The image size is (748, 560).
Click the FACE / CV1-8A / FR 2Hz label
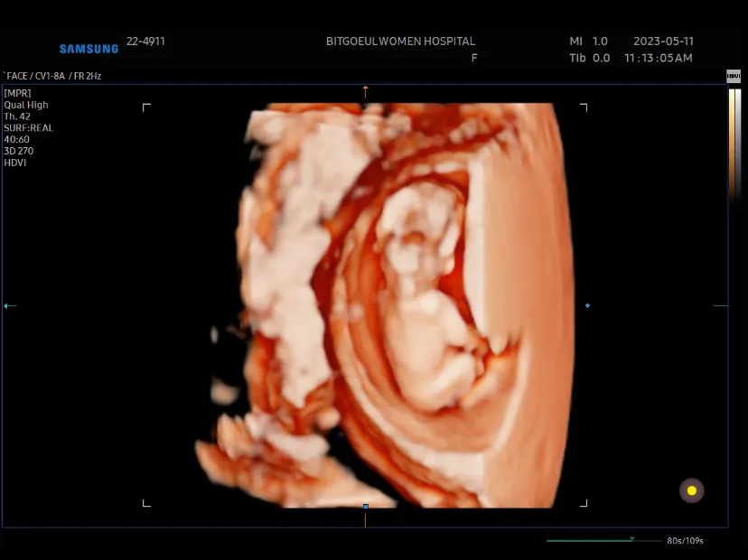coord(52,76)
